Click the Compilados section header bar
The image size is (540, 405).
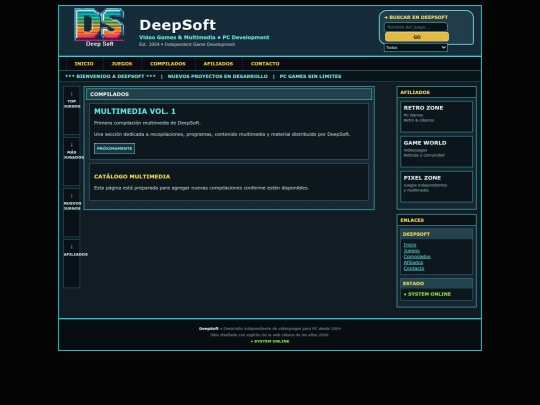229,94
